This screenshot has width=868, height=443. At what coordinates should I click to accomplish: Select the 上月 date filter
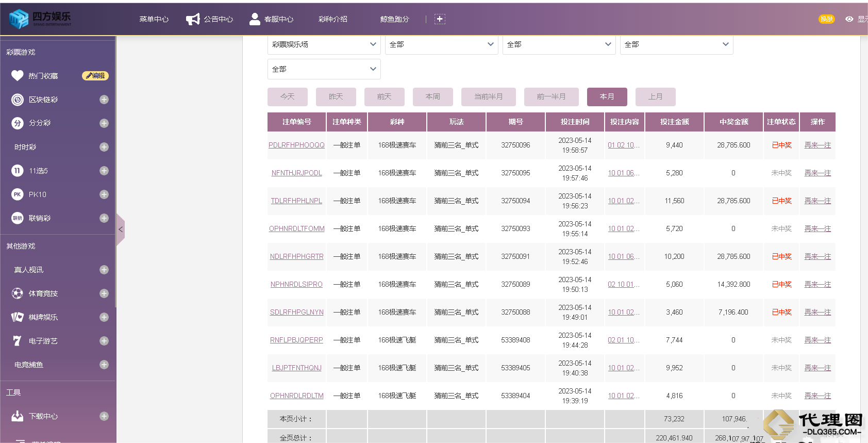coord(656,97)
